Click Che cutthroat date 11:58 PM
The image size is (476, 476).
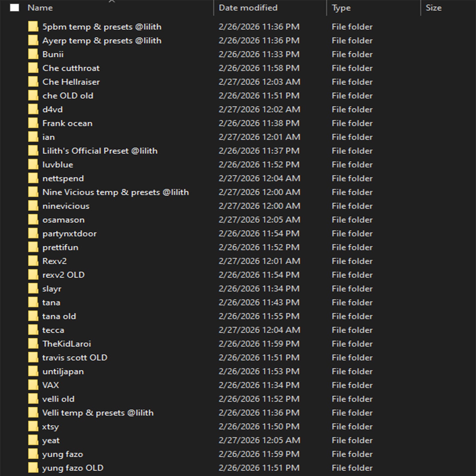(x=259, y=68)
